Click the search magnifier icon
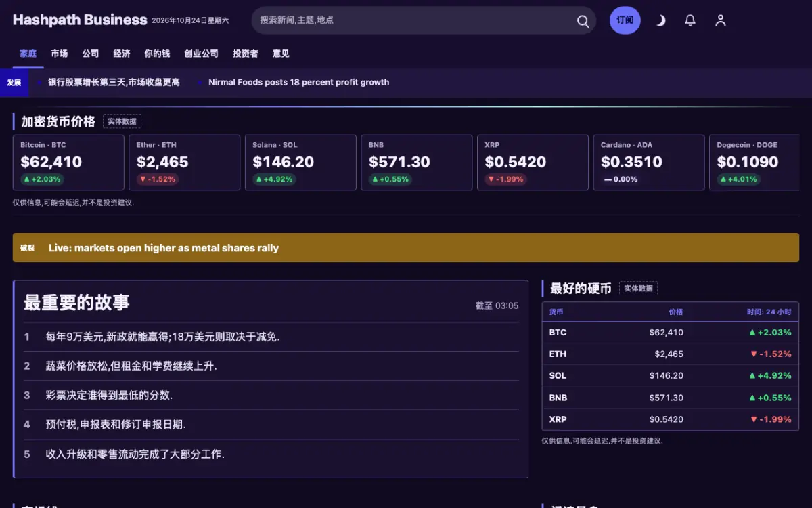812x508 pixels. (583, 21)
